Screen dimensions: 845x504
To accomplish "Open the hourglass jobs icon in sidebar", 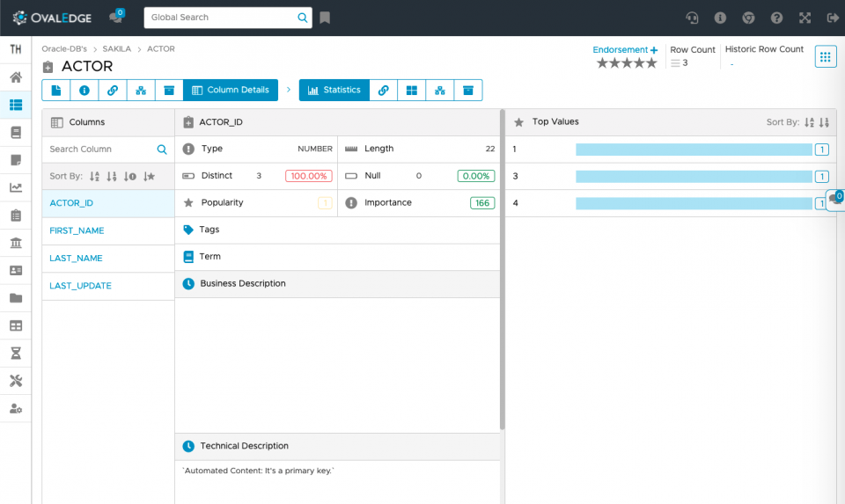I will click(16, 354).
